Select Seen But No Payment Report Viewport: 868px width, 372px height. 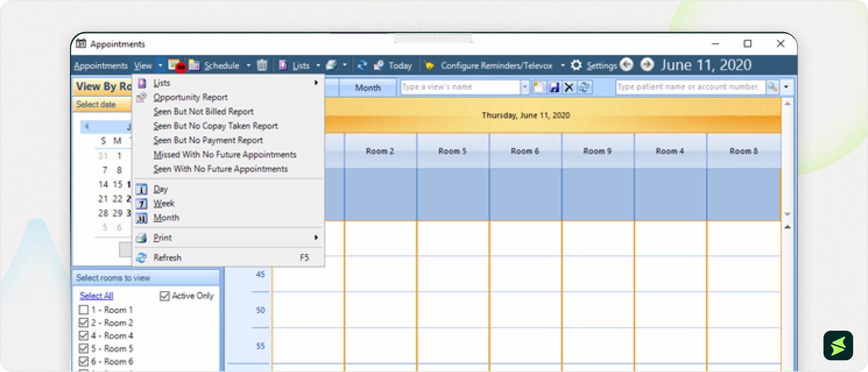click(x=208, y=140)
